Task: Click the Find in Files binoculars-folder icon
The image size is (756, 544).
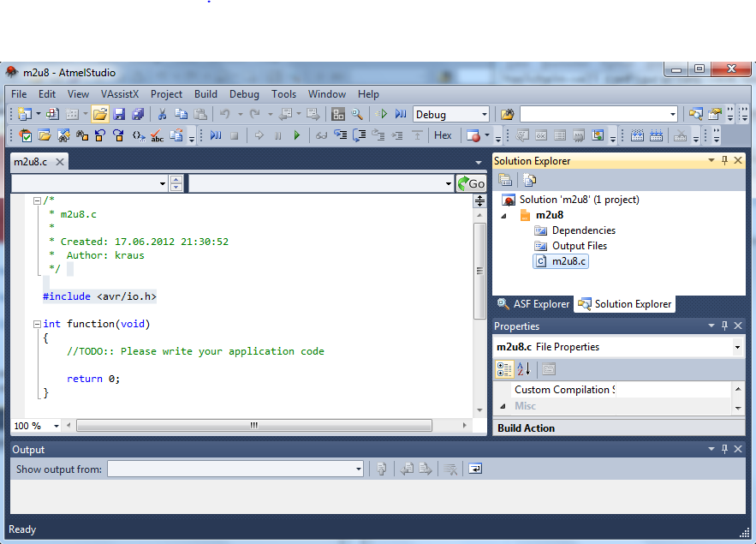Action: tap(507, 114)
